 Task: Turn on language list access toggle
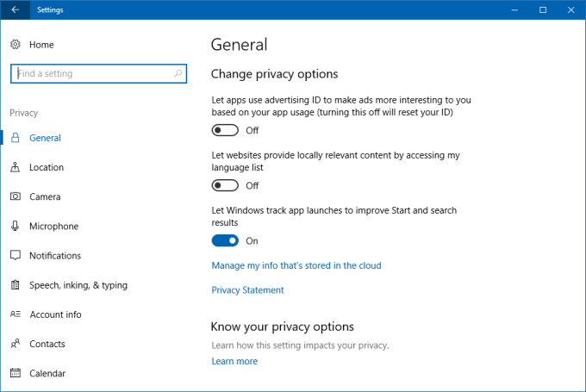click(225, 185)
